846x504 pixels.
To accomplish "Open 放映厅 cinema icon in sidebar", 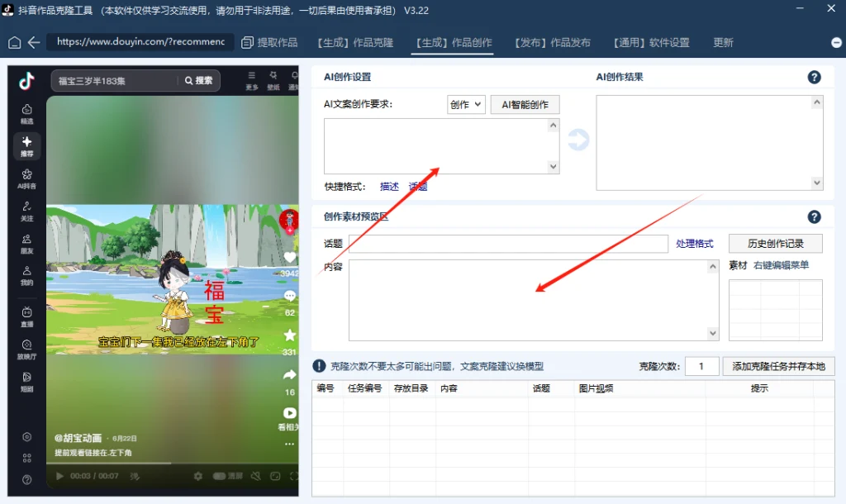I will point(26,349).
